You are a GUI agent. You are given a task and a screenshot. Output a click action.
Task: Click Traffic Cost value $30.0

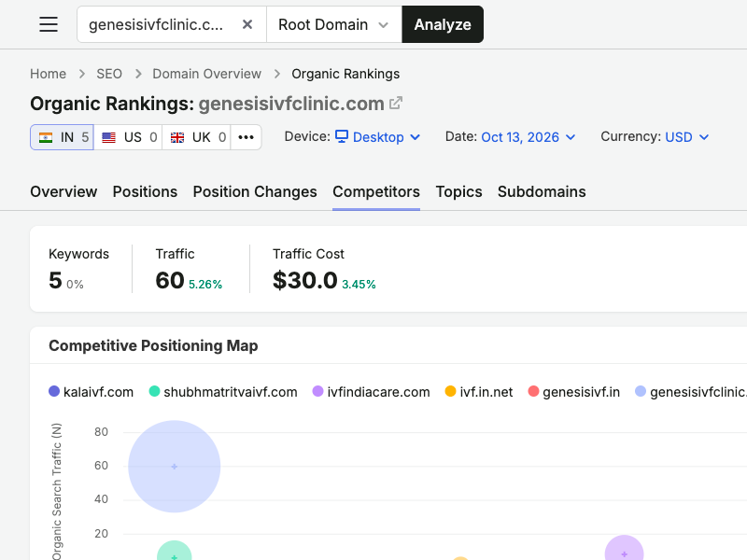coord(305,280)
